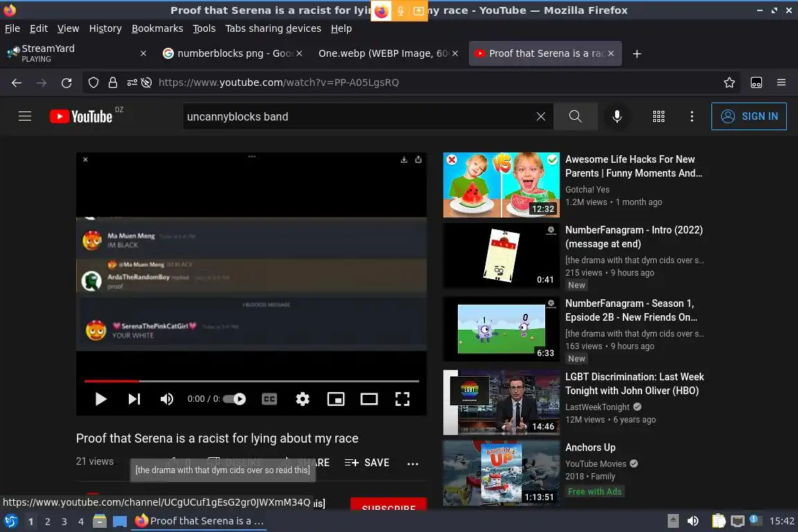This screenshot has width=798, height=532.
Task: Click the microphone sharing indicator icon
Action: tap(400, 10)
